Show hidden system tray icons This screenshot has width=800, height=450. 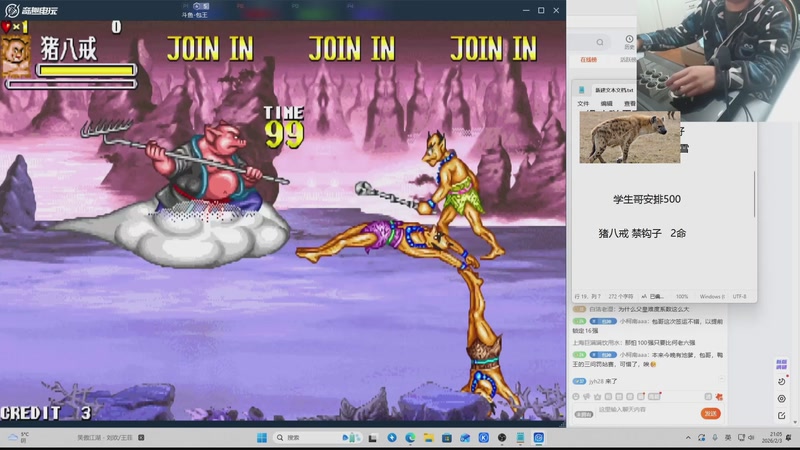[x=688, y=438]
